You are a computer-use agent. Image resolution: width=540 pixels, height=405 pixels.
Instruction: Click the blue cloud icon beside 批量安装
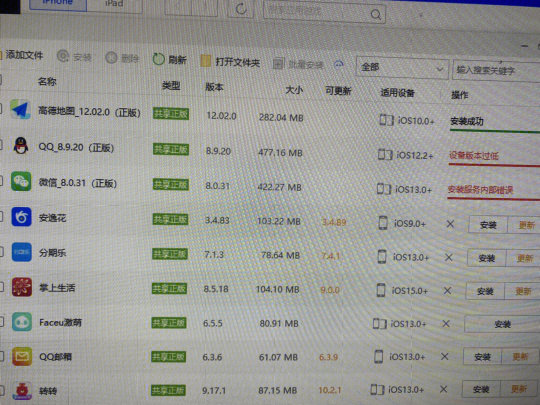coord(339,64)
